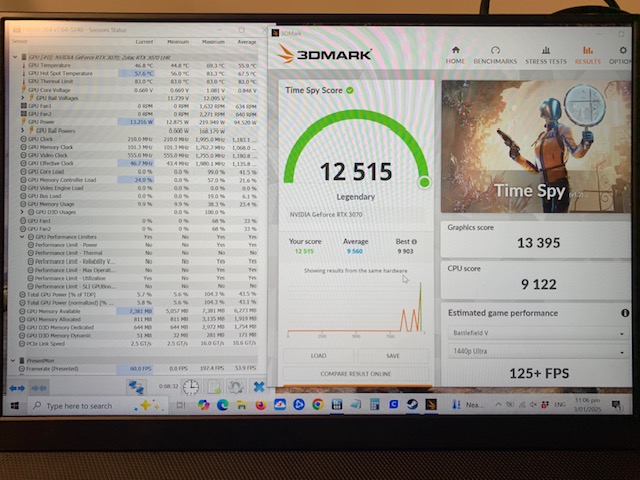Screen dimensions: 640x480
Task: Expand GPU D3D Usages row
Action: (22, 212)
